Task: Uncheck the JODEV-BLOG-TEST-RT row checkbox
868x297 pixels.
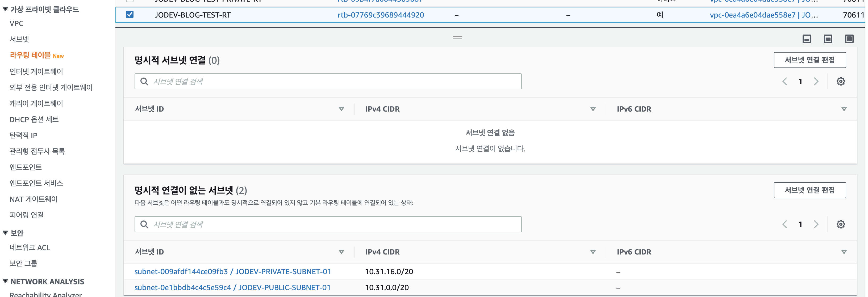Action: coord(130,15)
